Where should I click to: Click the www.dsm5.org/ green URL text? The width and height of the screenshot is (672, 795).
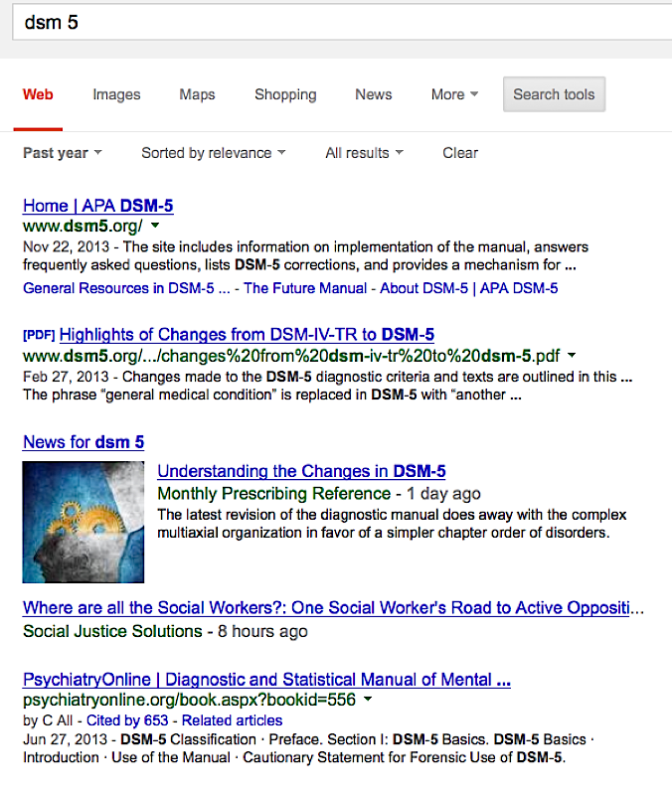coord(83,226)
